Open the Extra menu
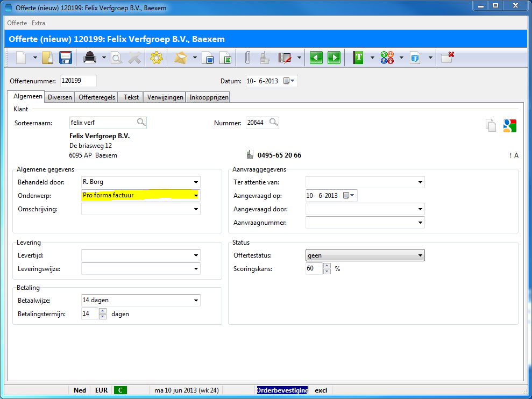 [x=38, y=23]
